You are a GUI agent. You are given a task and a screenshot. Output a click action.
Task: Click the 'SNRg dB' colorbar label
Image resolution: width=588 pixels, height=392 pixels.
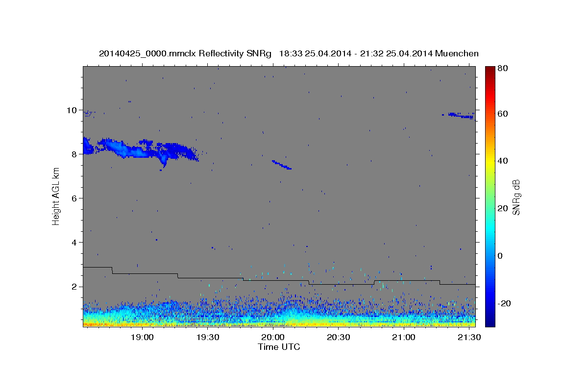(x=516, y=196)
